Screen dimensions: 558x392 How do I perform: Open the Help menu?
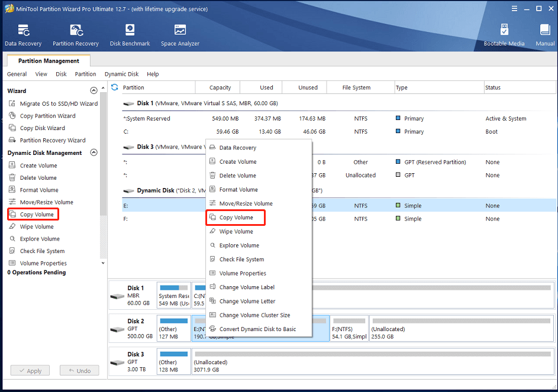[x=153, y=74]
